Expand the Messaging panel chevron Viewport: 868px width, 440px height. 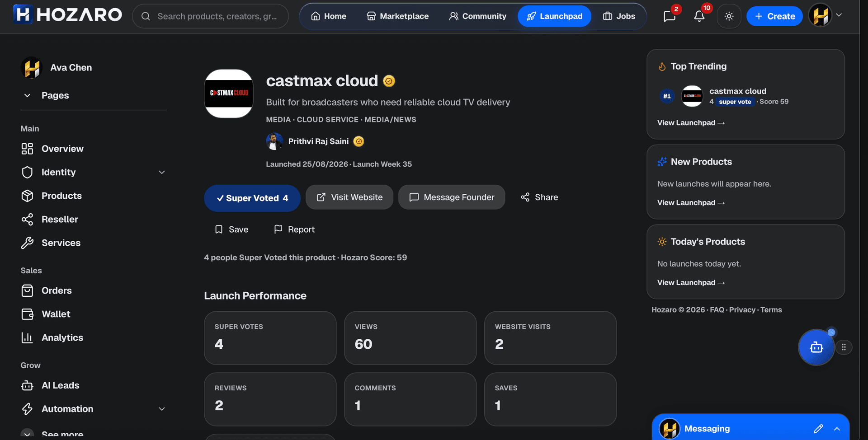pos(837,429)
